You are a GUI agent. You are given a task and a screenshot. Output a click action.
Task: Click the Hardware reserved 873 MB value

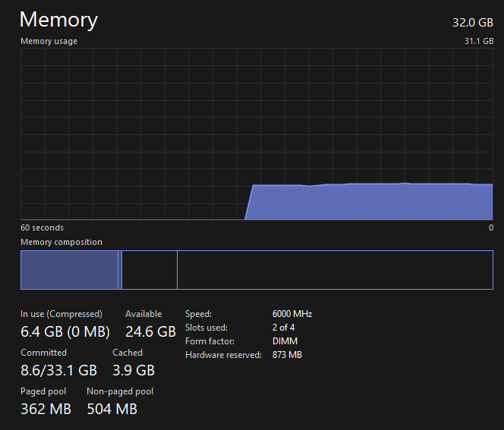[287, 355]
